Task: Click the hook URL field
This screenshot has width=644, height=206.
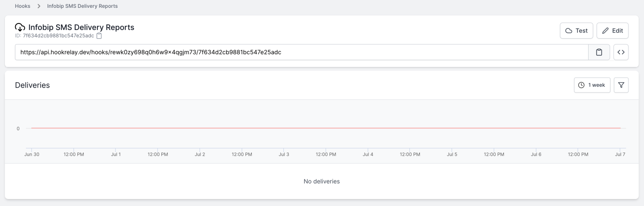Action: pos(301,52)
